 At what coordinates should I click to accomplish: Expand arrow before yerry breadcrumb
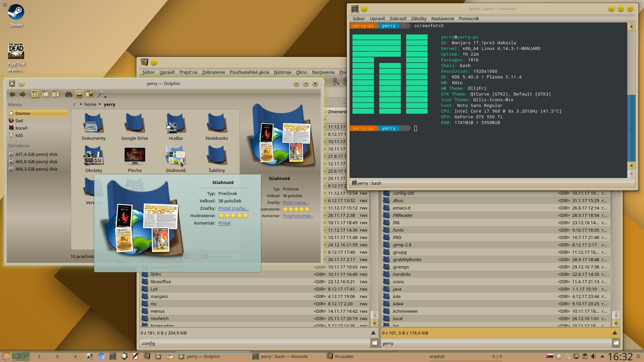(x=100, y=104)
